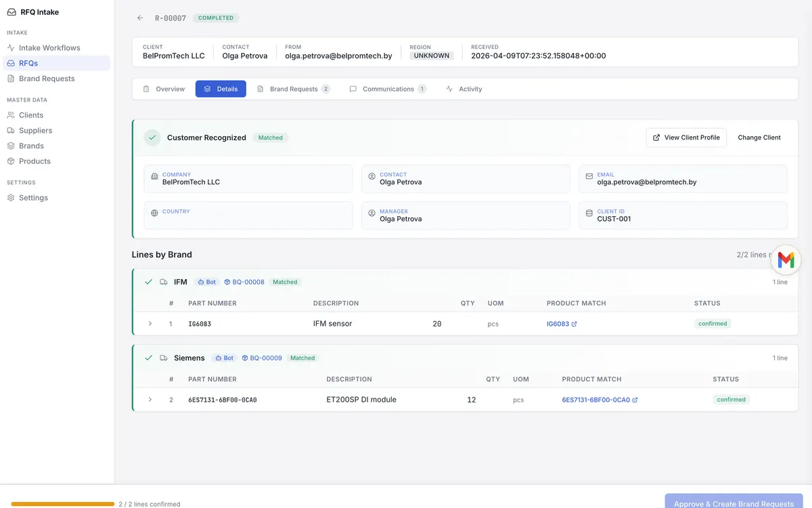Click the Suppliers truck icon in sidebar

[x=11, y=130]
